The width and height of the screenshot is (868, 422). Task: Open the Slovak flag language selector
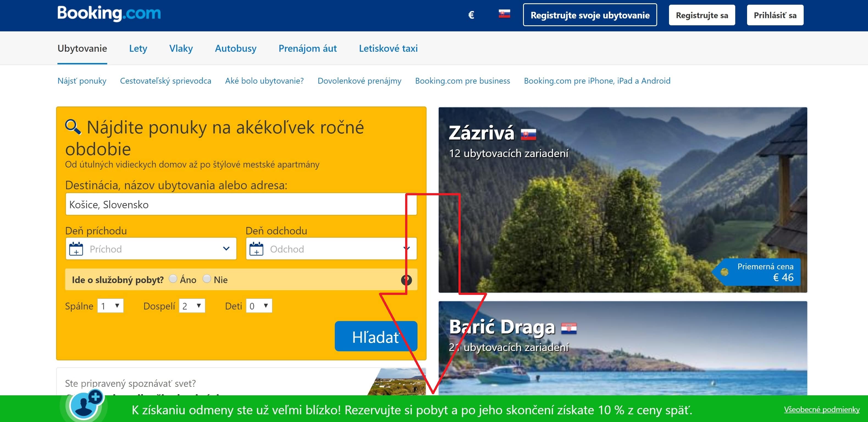coord(504,14)
